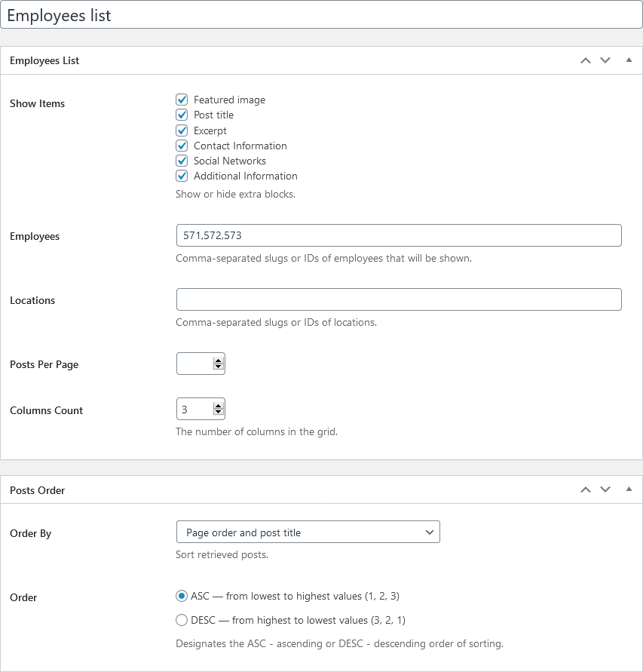Focus the Locations input field
This screenshot has height=672, width=643.
click(x=399, y=299)
